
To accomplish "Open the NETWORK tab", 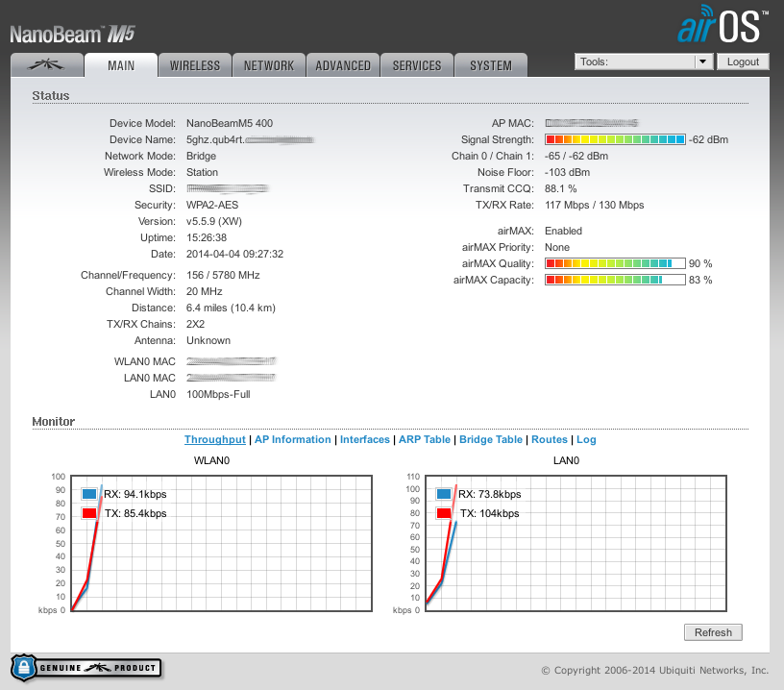I will pos(269,65).
